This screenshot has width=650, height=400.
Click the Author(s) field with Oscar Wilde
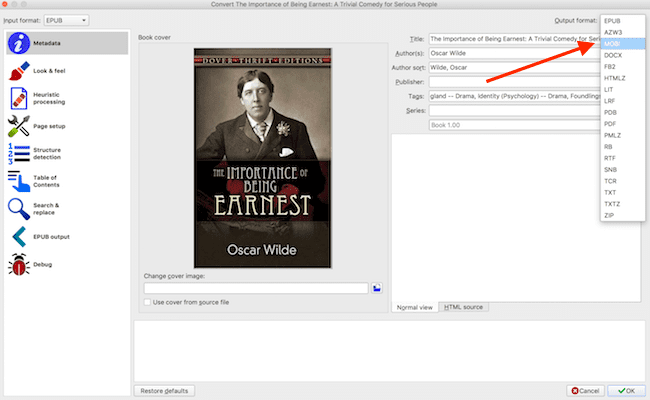click(x=514, y=53)
